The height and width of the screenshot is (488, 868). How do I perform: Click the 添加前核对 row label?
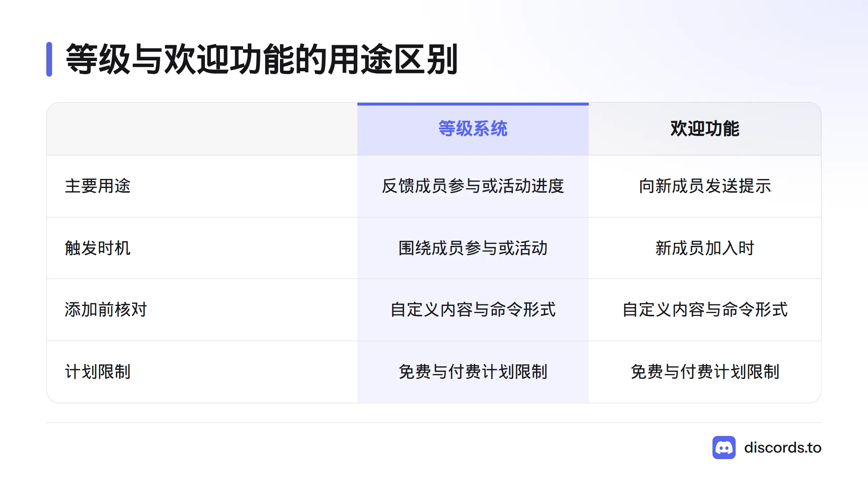pyautogui.click(x=106, y=310)
